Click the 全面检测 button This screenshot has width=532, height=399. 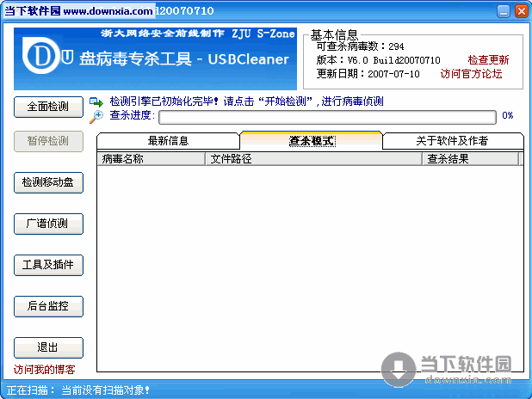click(x=48, y=107)
